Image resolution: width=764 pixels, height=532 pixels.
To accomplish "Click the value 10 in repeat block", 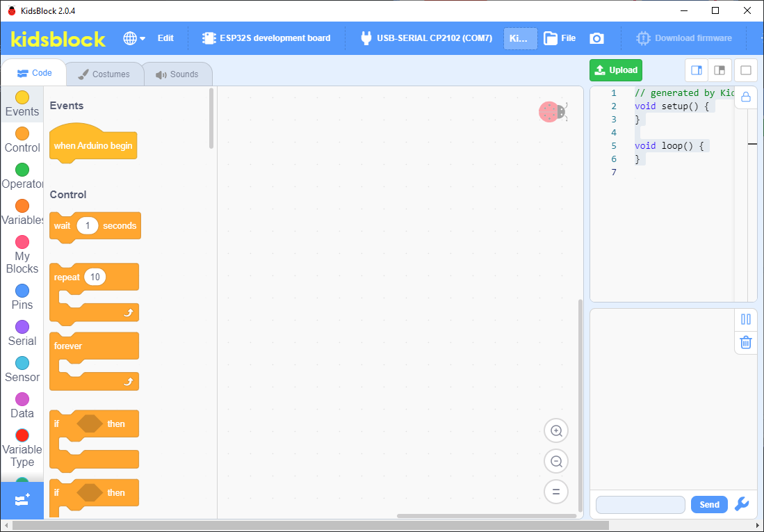I will click(95, 277).
